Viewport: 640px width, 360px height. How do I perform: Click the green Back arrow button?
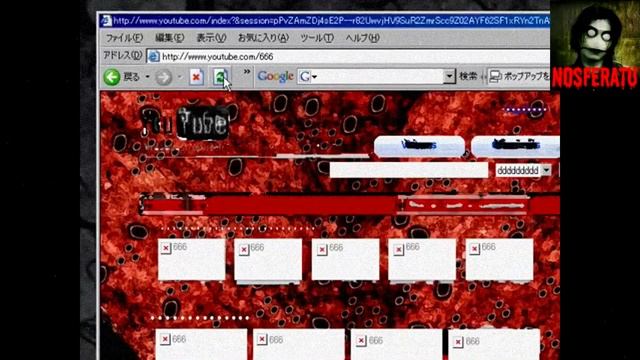tap(112, 77)
